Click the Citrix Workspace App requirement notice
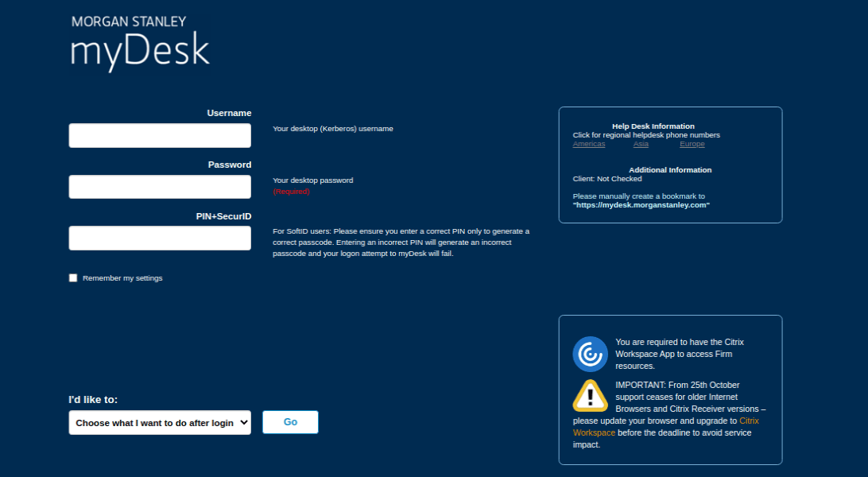The height and width of the screenshot is (477, 868). click(x=680, y=354)
